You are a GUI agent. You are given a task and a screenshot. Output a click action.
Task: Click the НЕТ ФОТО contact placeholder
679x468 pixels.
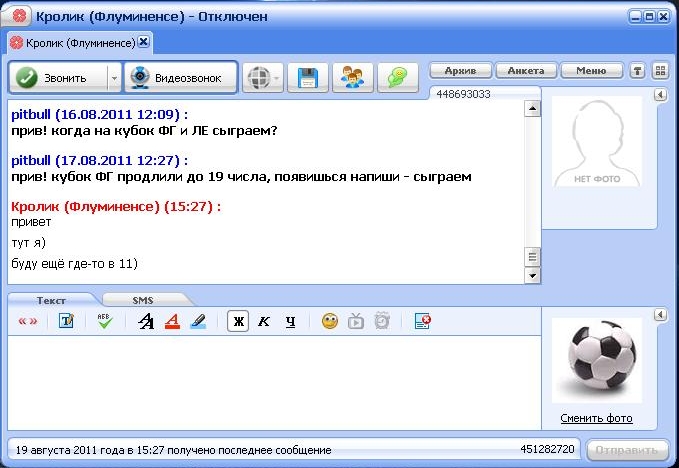tap(597, 142)
